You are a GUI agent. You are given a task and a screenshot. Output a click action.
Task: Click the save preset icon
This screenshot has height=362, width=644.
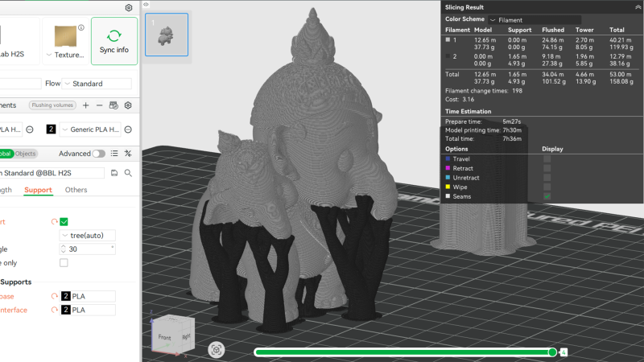[115, 173]
